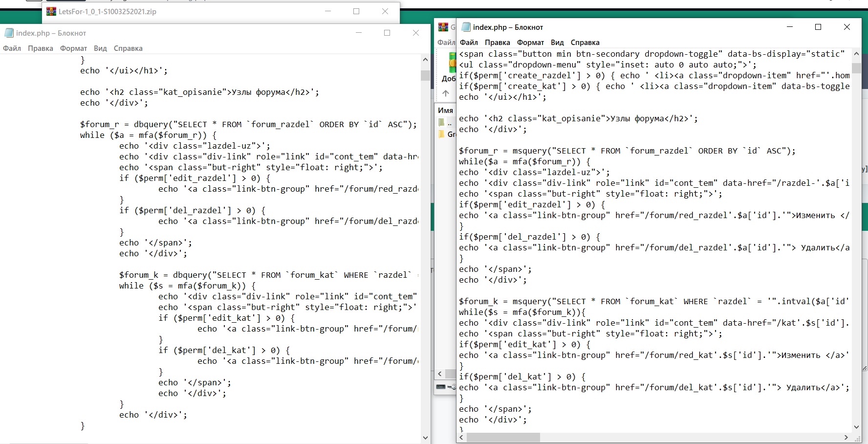Click the WinRAR Add archive toolbar icon
This screenshot has width=868, height=444.
[452, 64]
